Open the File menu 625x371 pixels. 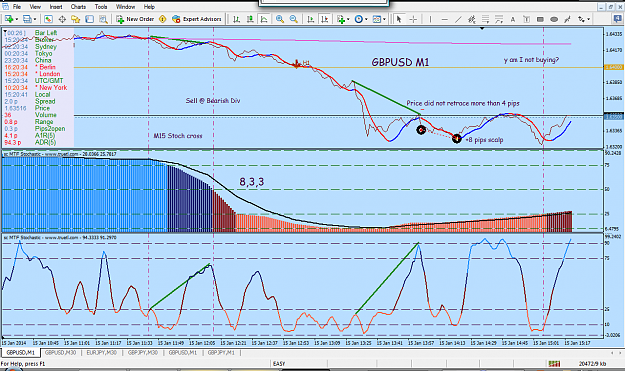17,7
